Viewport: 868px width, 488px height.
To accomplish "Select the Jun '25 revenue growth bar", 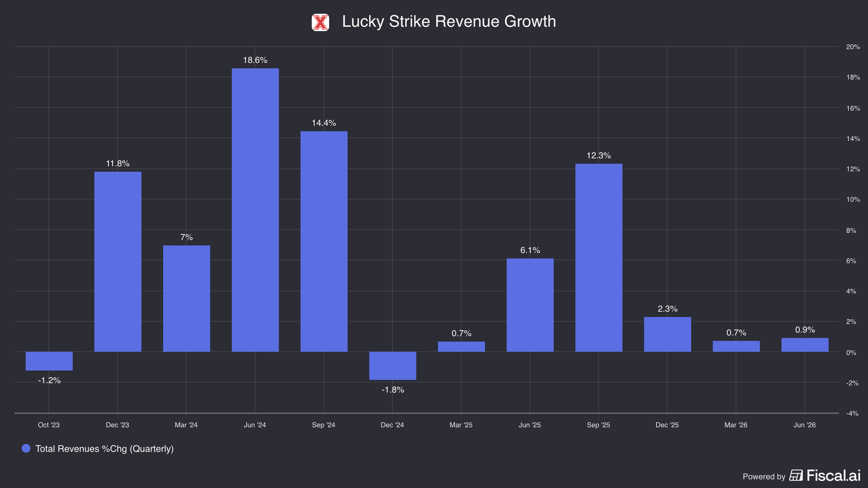I will pyautogui.click(x=530, y=305).
